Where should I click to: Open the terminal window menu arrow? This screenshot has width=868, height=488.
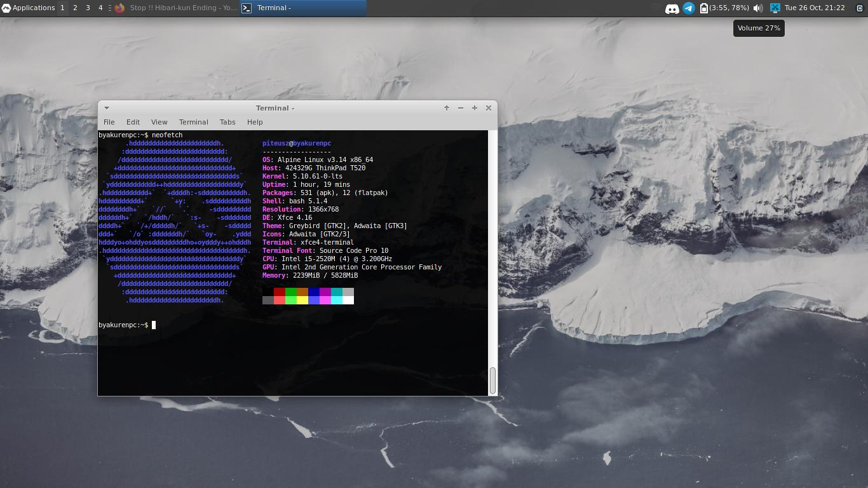(106, 108)
